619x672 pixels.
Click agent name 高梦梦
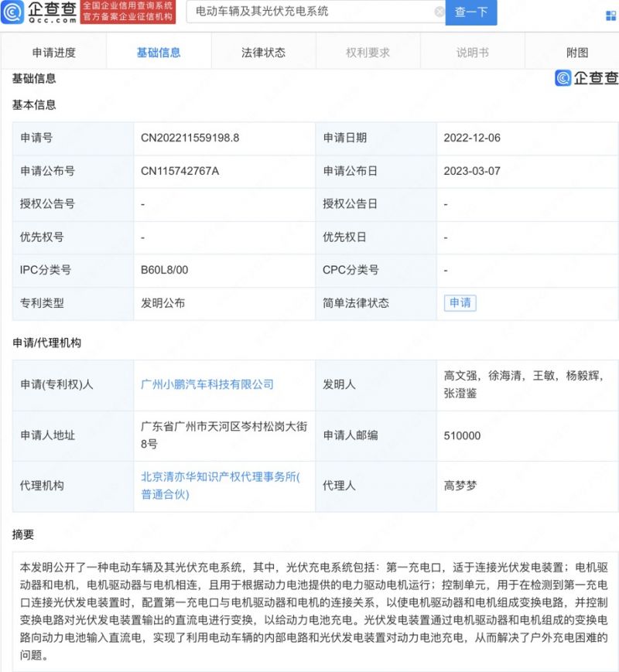[460, 486]
